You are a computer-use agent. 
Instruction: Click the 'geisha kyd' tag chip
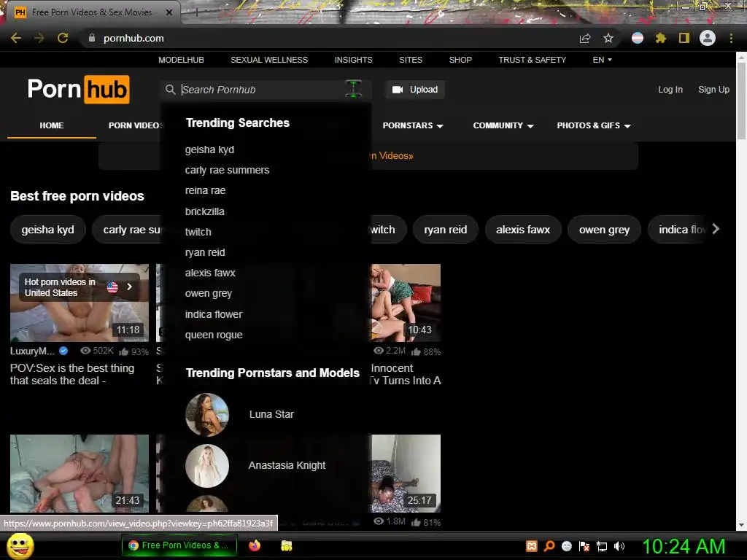47,230
